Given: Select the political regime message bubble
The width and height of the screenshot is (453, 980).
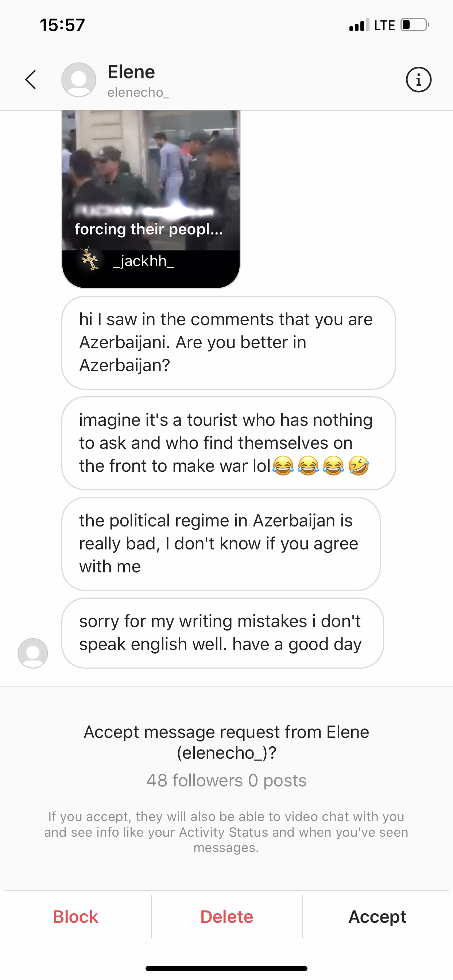Looking at the screenshot, I should [x=221, y=544].
